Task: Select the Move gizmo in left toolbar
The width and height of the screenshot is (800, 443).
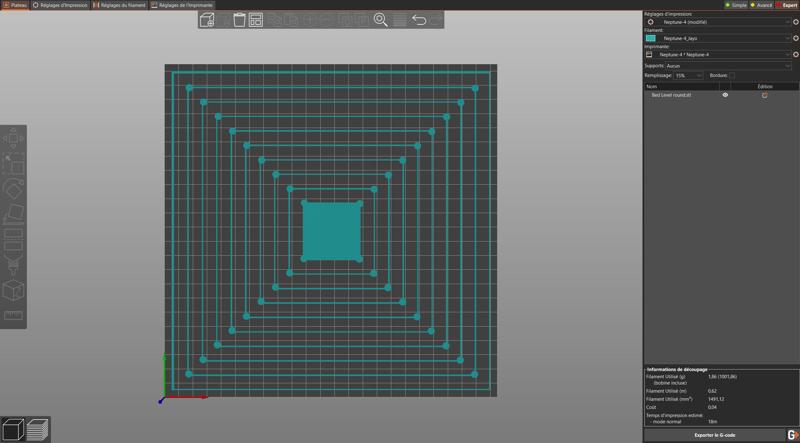Action: coord(13,138)
